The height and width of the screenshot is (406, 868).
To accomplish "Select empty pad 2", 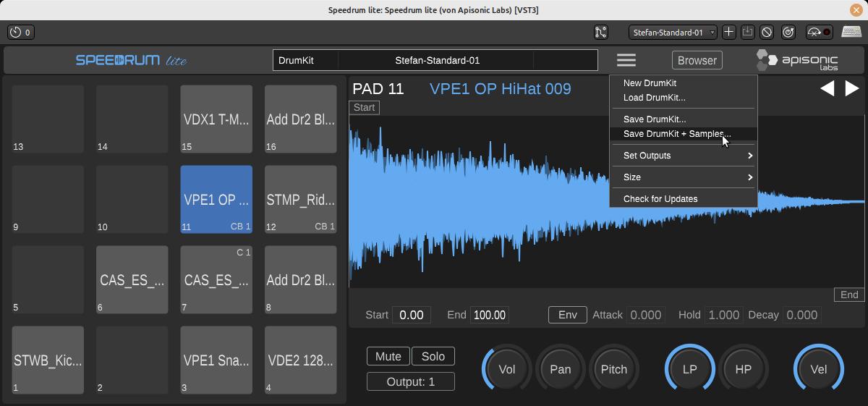I will point(132,360).
